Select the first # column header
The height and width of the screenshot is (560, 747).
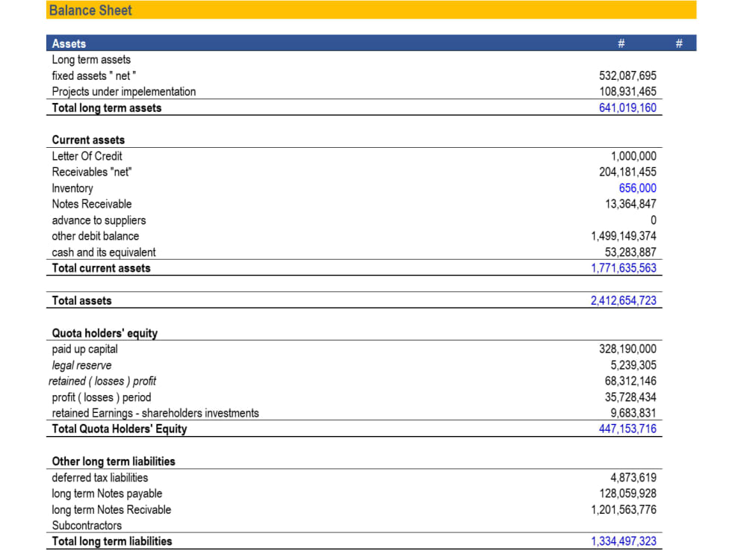click(x=622, y=43)
